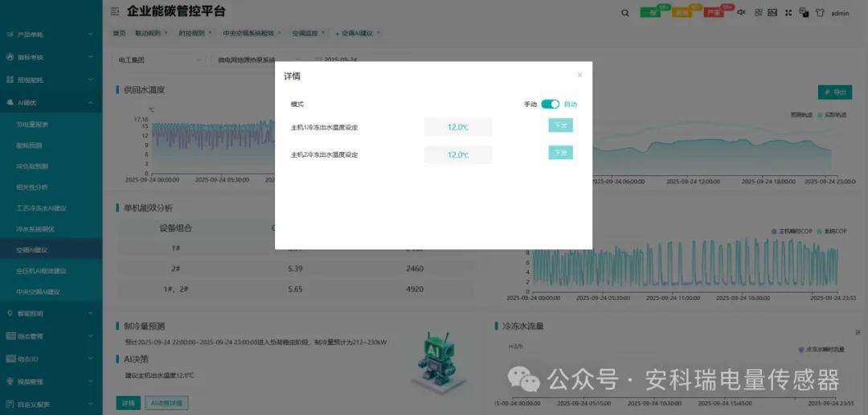Click the 5.39 cell in the 2# row
The height and width of the screenshot is (415, 868).
(x=295, y=269)
